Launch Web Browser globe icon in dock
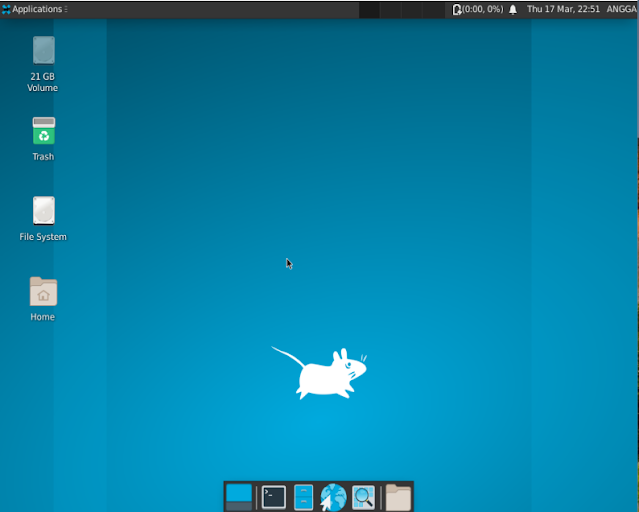 click(333, 497)
